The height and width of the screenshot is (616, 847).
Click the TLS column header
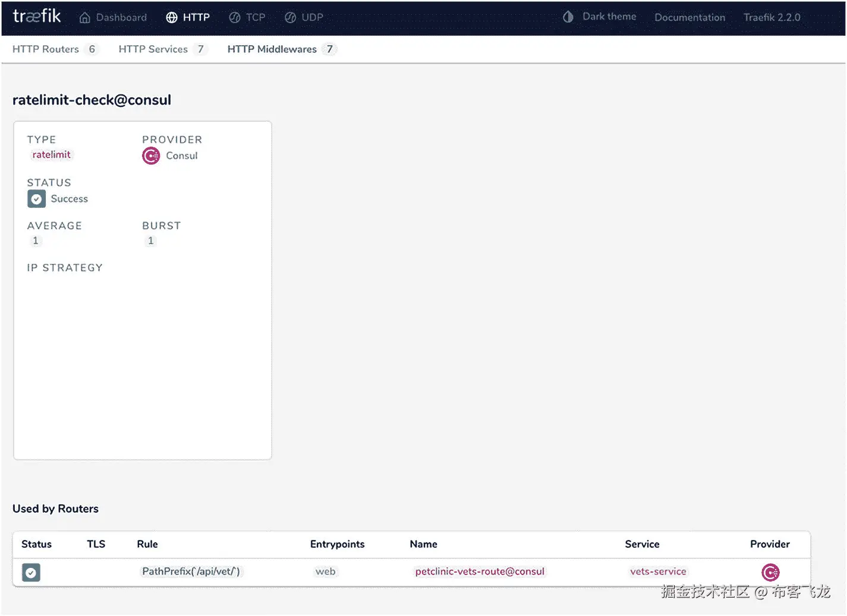(x=96, y=544)
